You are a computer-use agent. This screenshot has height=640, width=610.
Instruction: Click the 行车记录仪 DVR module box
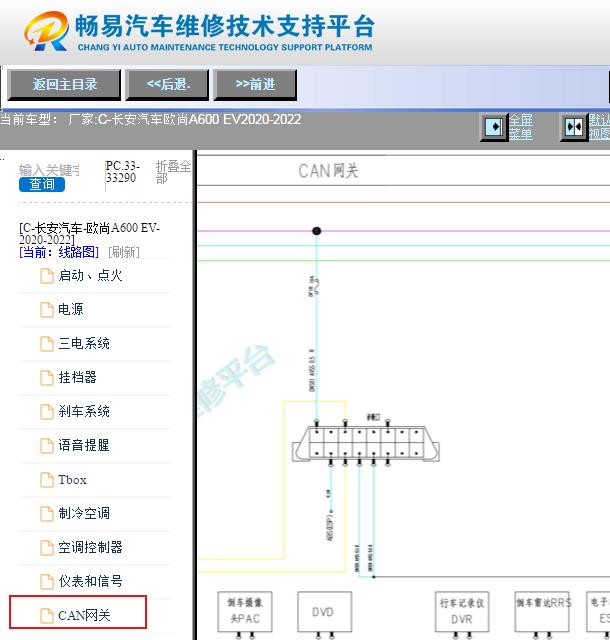pos(462,612)
